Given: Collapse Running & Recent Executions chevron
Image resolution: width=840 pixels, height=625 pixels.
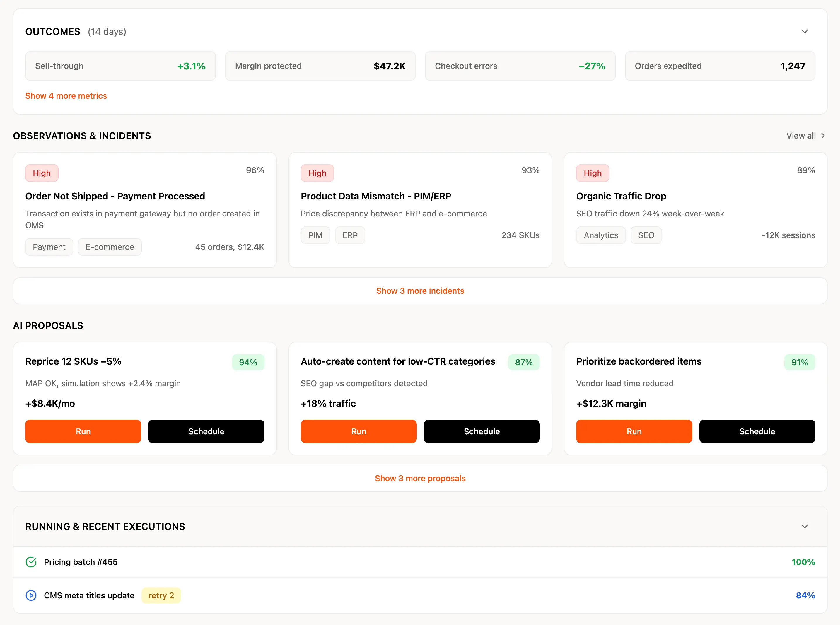Looking at the screenshot, I should point(805,526).
